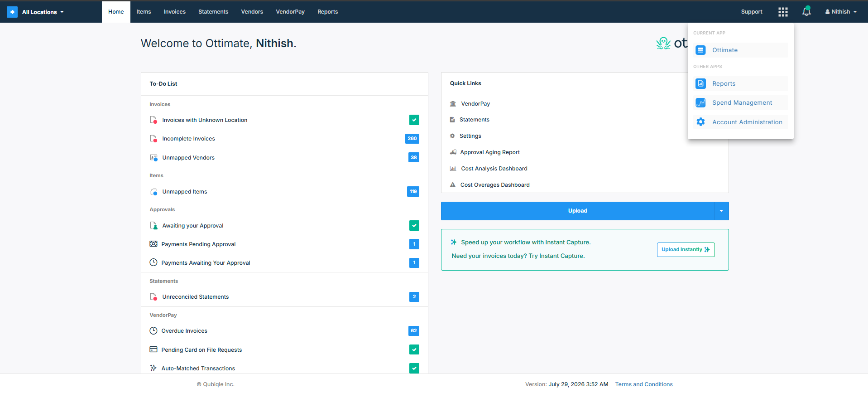Click the Unmapped Vendors icon
Screen dimensions: 868x393
click(x=153, y=158)
